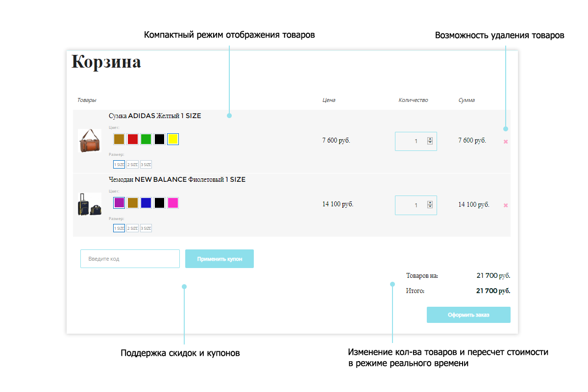Click the Корзина page heading
Screen dimensions: 588x392
point(106,62)
